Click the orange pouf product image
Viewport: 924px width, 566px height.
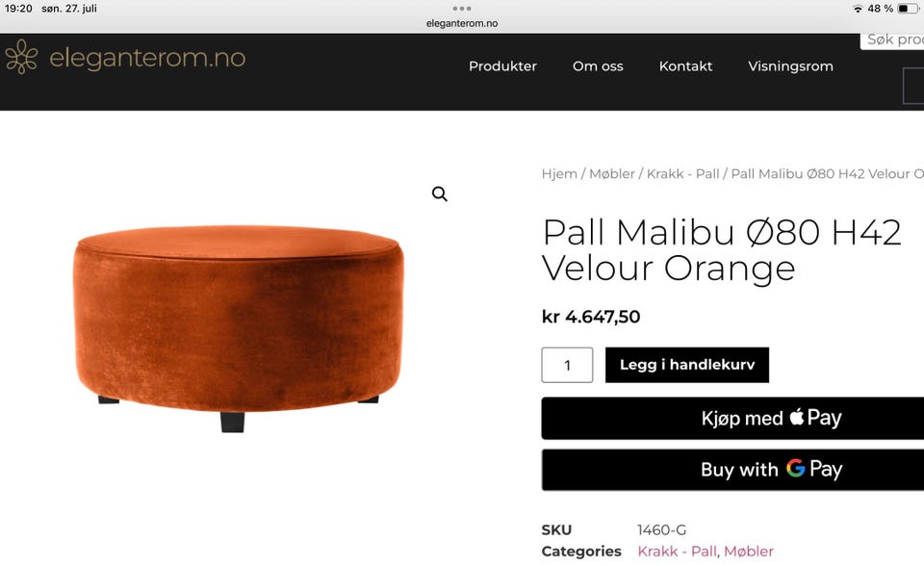[x=239, y=327]
